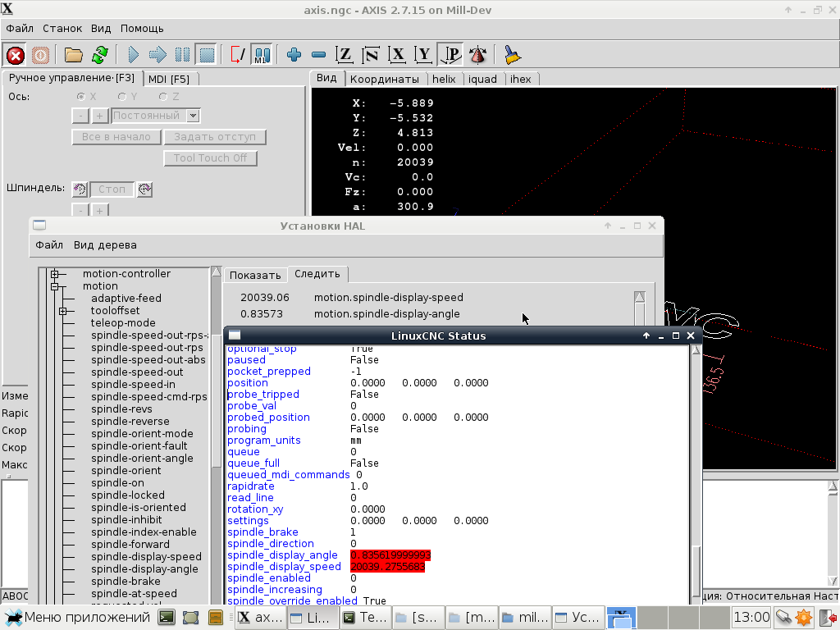Click the notification sun icon in tray
This screenshot has width=840, height=630.
coord(804,618)
